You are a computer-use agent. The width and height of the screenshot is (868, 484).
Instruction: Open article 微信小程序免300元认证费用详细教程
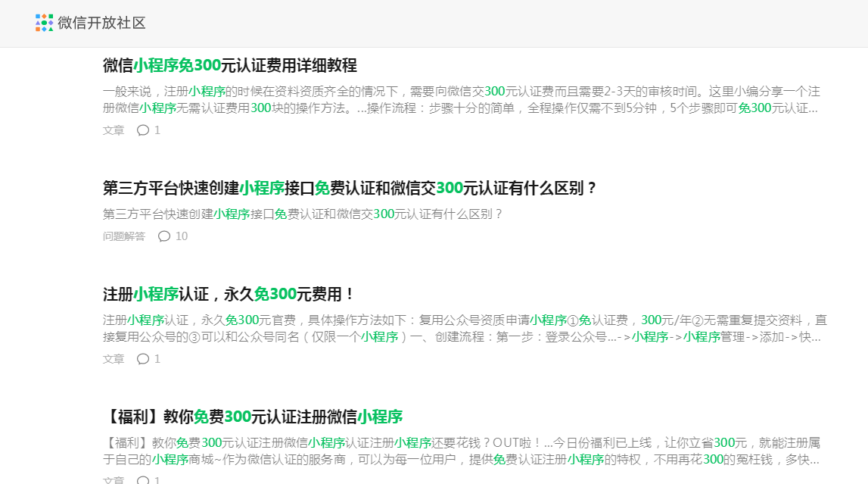(x=230, y=65)
